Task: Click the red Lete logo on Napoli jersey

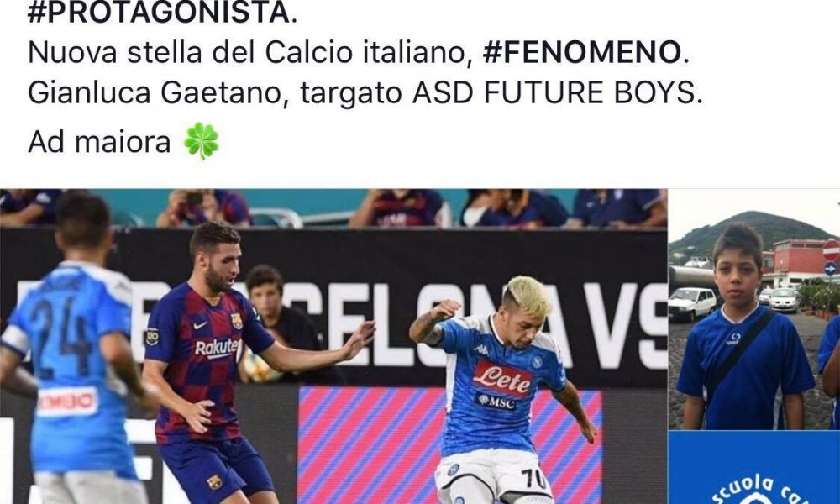Action: click(x=502, y=379)
